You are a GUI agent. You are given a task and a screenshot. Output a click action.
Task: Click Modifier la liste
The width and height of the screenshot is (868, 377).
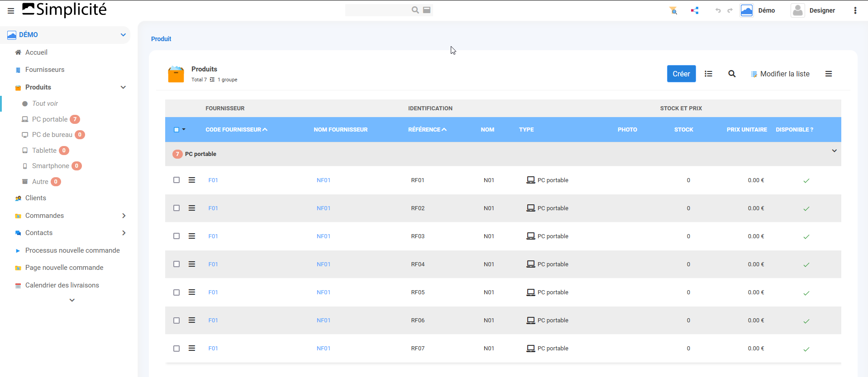coord(780,74)
